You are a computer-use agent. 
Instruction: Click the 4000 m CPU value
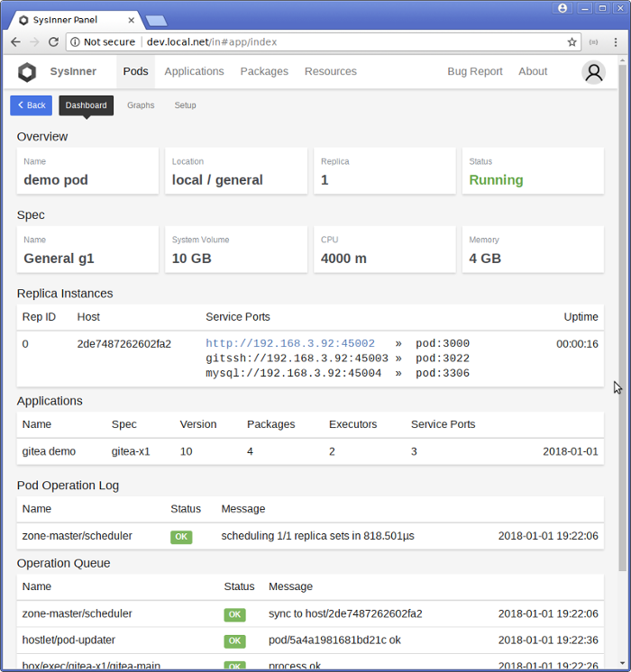tap(343, 259)
